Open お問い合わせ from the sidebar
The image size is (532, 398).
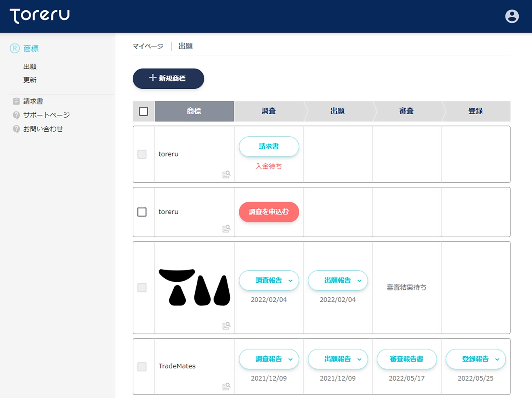(x=43, y=129)
